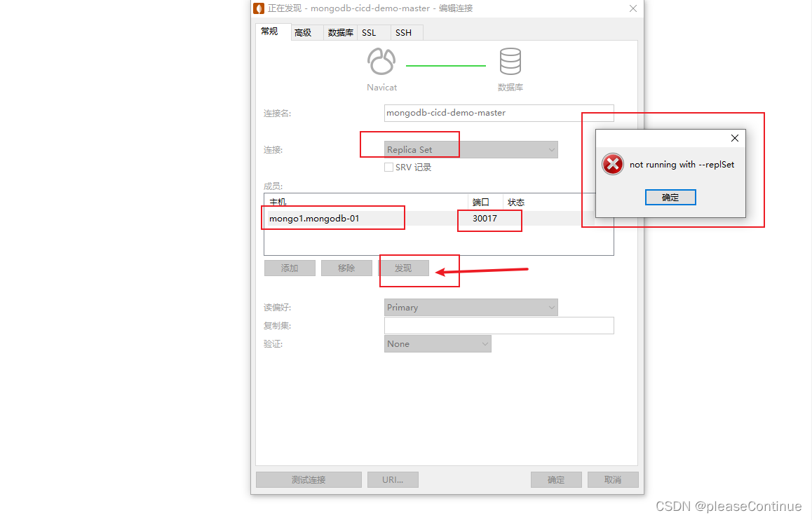Select the mongo1.mongodb-01 host row
The width and height of the screenshot is (812, 520).
[313, 218]
